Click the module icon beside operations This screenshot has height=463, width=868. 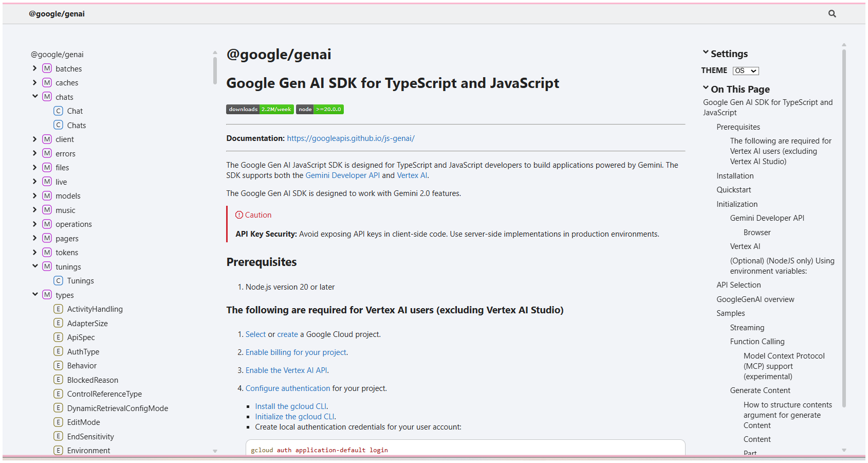pos(47,224)
